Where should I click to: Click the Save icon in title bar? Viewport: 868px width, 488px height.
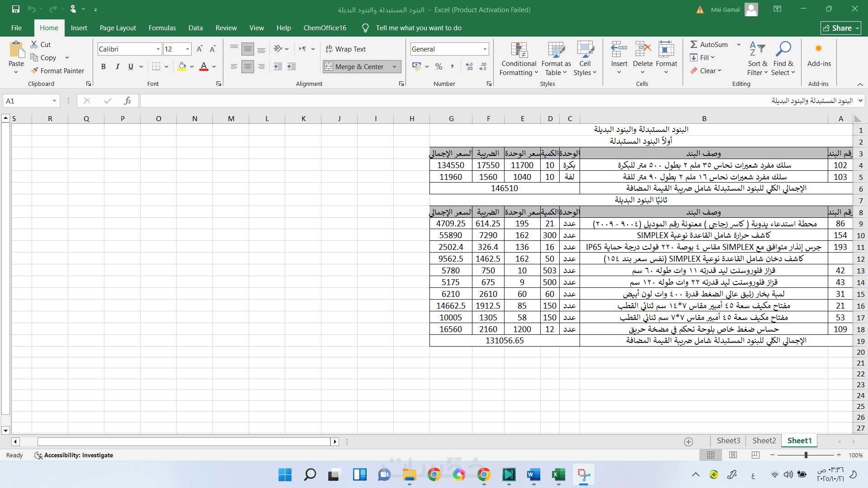(16, 9)
